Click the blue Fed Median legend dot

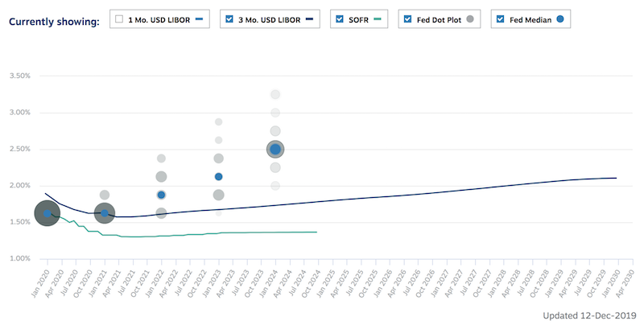click(x=560, y=19)
